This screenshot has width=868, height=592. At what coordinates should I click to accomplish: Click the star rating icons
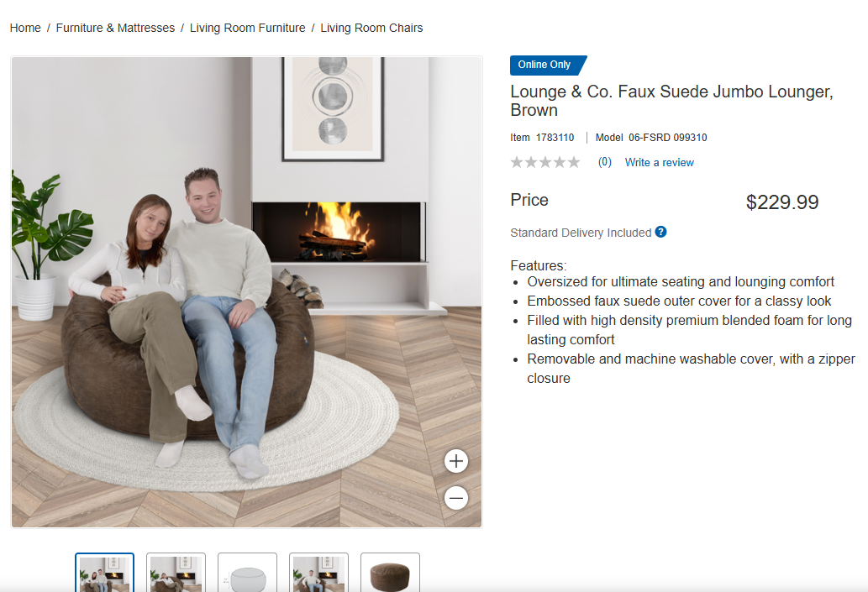tap(545, 162)
